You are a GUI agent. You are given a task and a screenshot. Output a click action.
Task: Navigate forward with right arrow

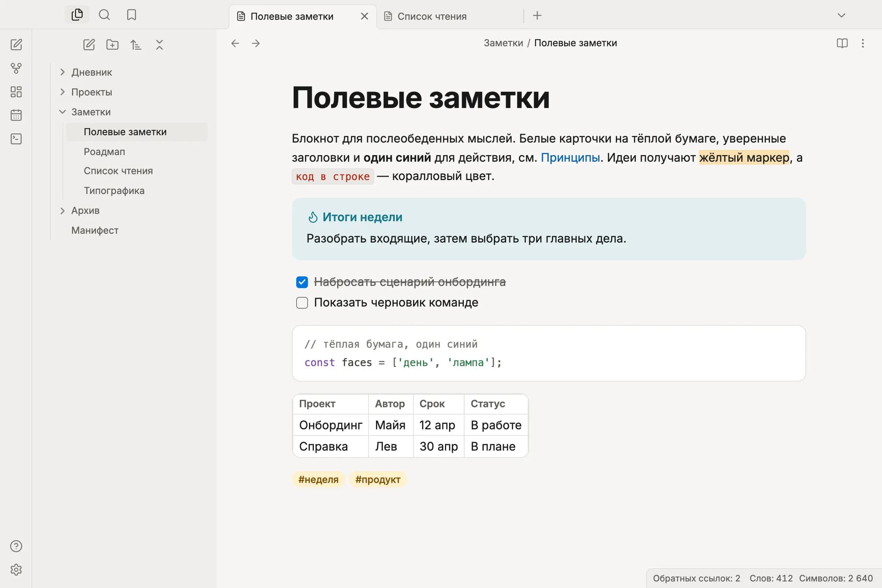click(256, 43)
